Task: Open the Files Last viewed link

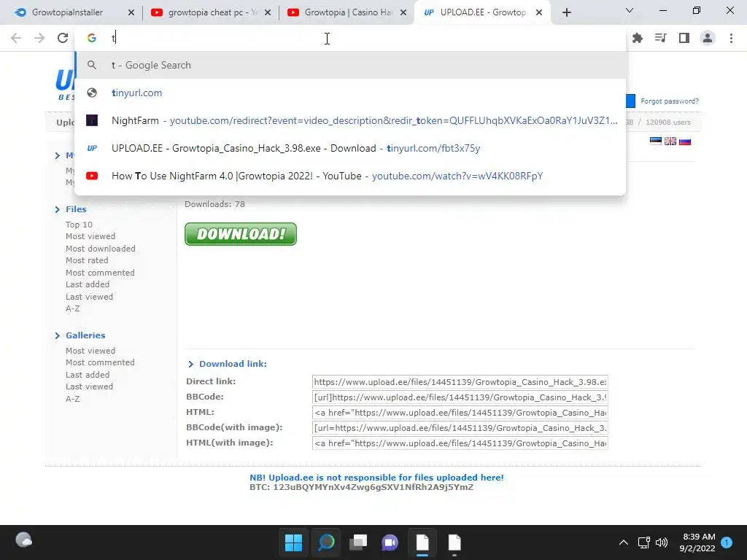Action: (89, 297)
